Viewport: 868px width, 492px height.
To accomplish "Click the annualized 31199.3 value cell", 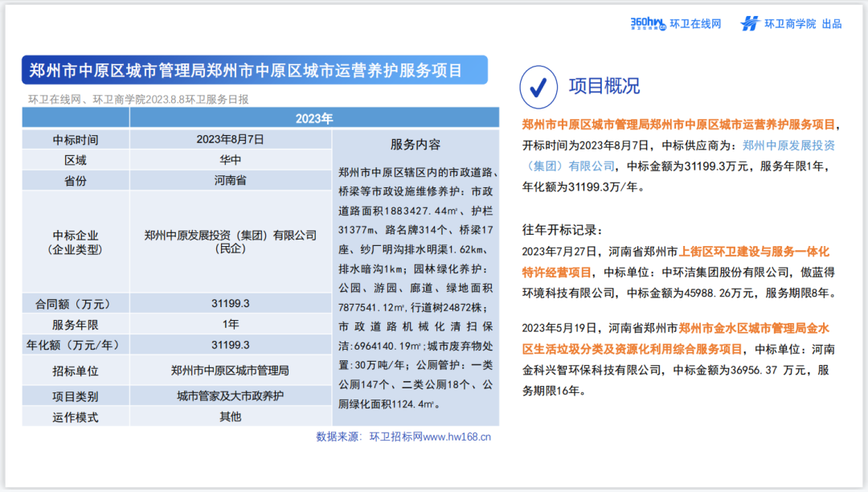I will tap(231, 345).
